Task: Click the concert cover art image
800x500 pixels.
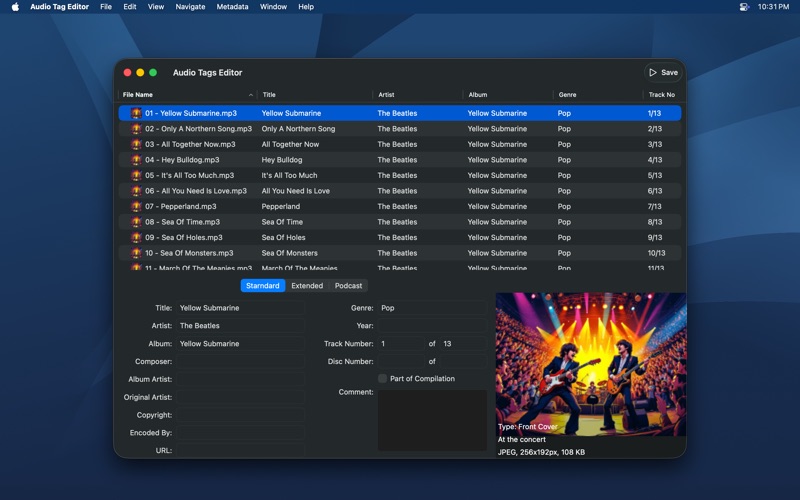Action: coord(591,364)
